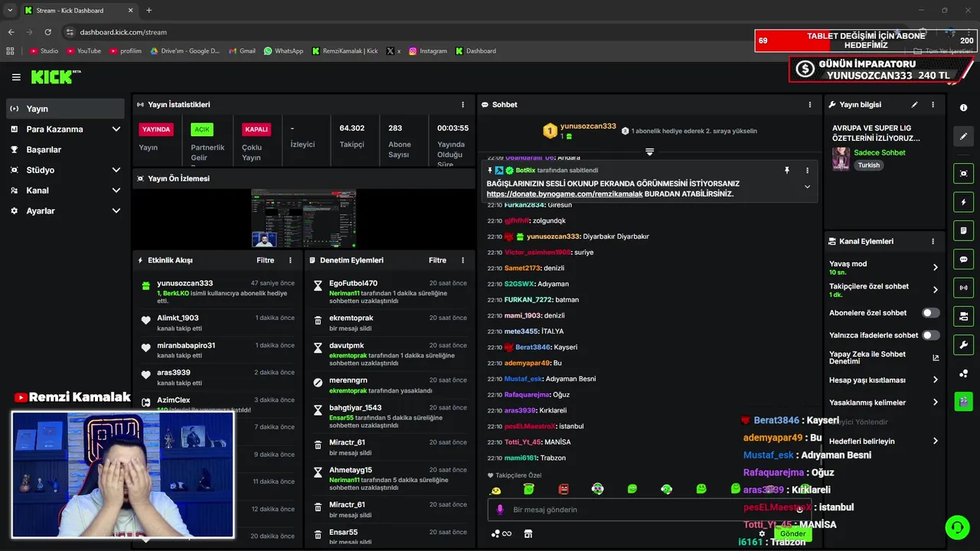Click the green clapperboard icon in right toolbar

964,400
